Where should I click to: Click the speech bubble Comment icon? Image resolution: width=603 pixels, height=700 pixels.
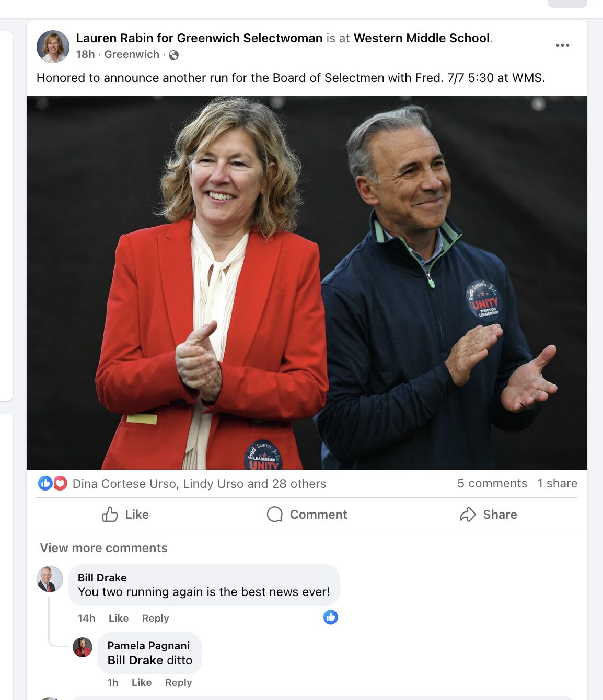coord(274,515)
